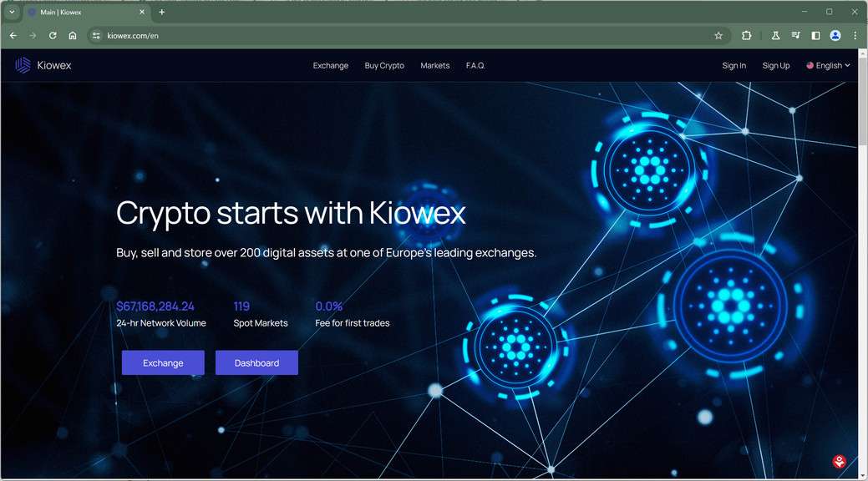The image size is (868, 481).
Task: Reload the page with refresh icon
Action: [x=53, y=35]
